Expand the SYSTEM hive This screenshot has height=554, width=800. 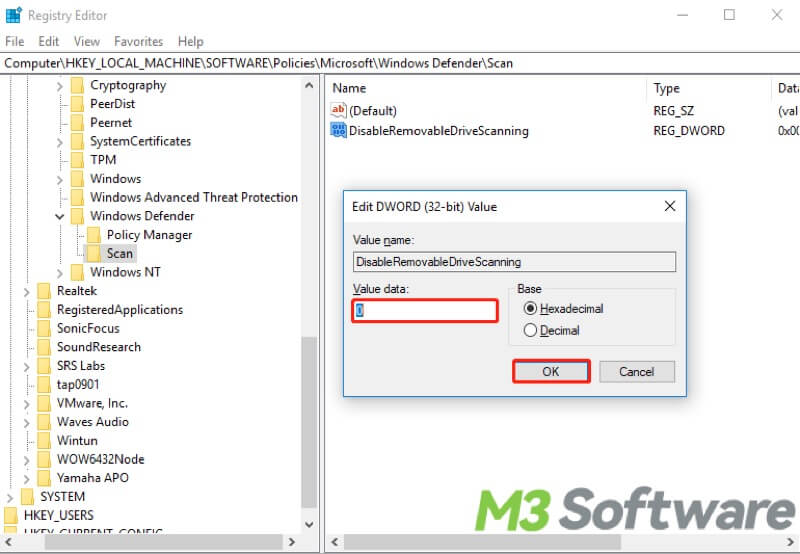[10, 497]
